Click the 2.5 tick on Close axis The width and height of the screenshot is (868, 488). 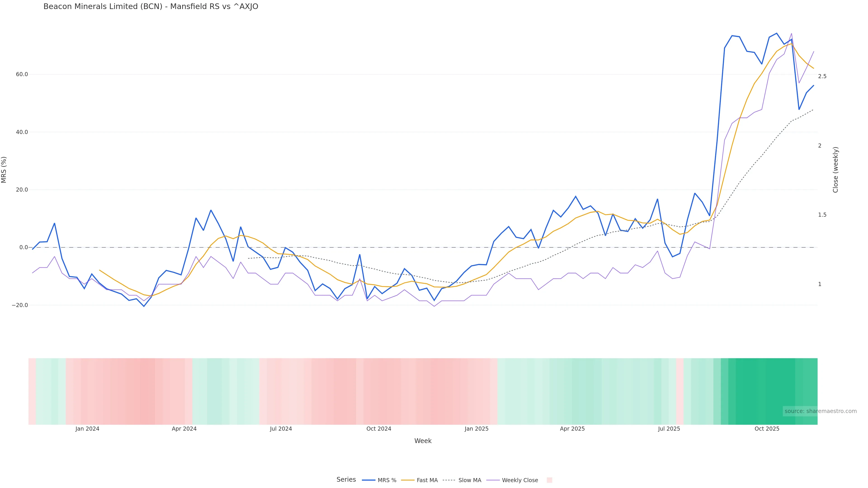(x=822, y=76)
